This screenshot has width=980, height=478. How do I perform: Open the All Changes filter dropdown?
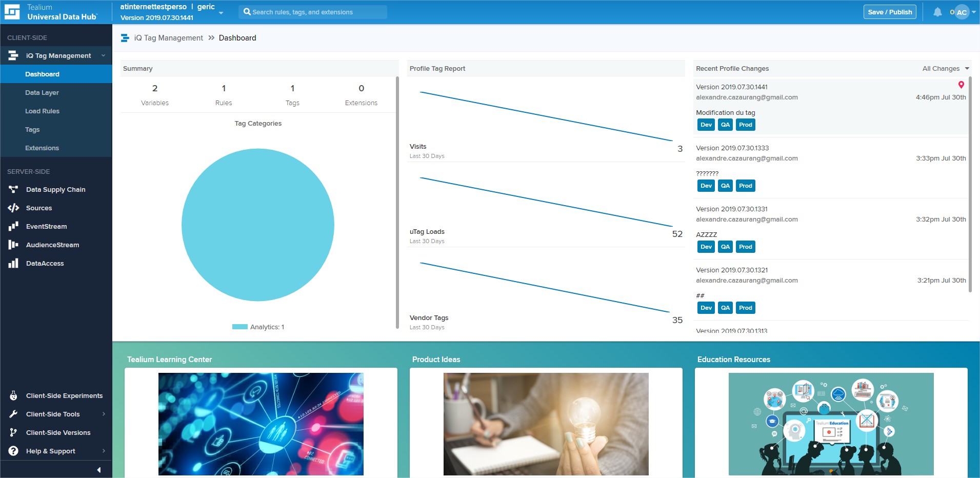944,68
